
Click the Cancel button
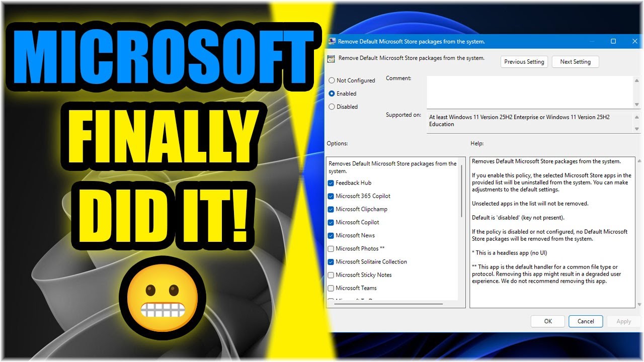coord(586,321)
